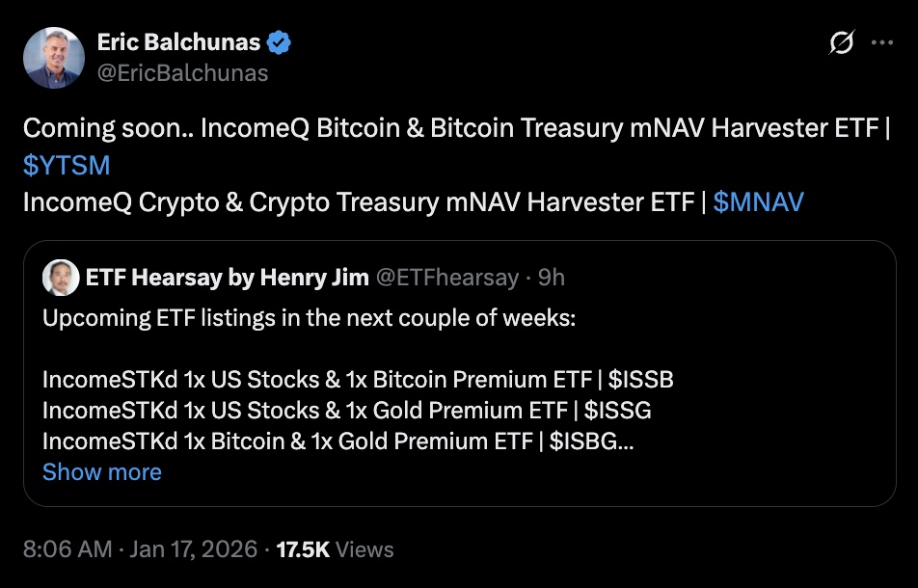This screenshot has width=918, height=588.
Task: Click the $ISSG ticker in quoted post
Action: pos(618,411)
